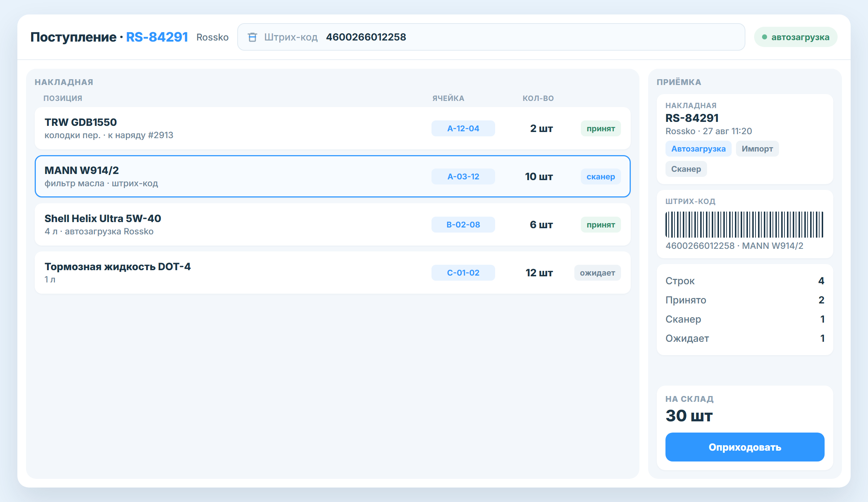
Task: Click the 'фильтр масла · штрих-код' subtitle
Action: [x=101, y=183]
